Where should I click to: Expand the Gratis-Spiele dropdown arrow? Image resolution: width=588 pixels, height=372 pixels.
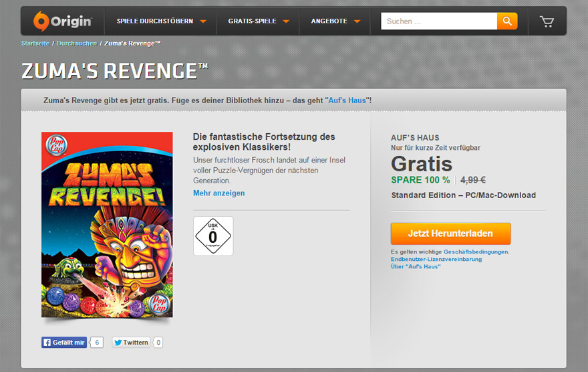tap(286, 21)
